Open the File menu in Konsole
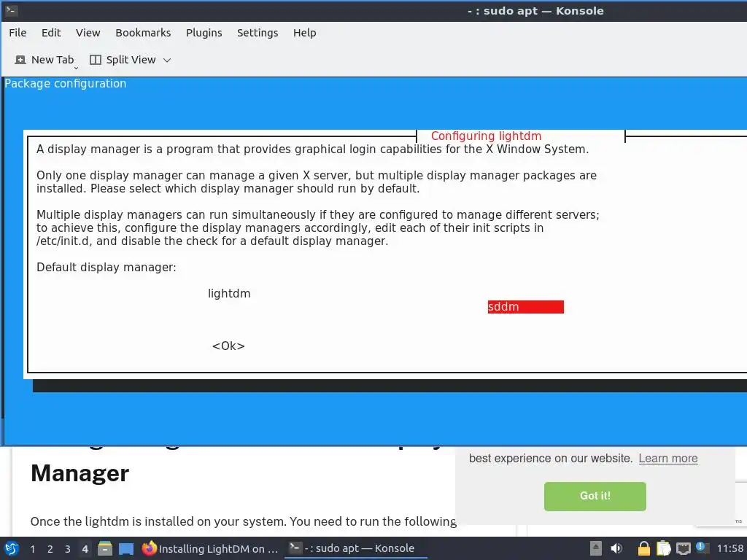 point(18,33)
